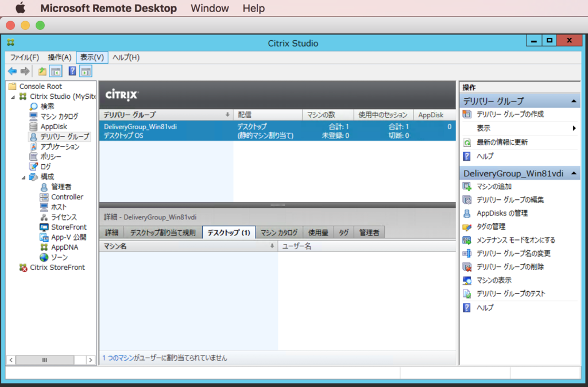588x387 pixels.
Task: Click the メンテナンス モードをオンにする icon
Action: tap(467, 240)
